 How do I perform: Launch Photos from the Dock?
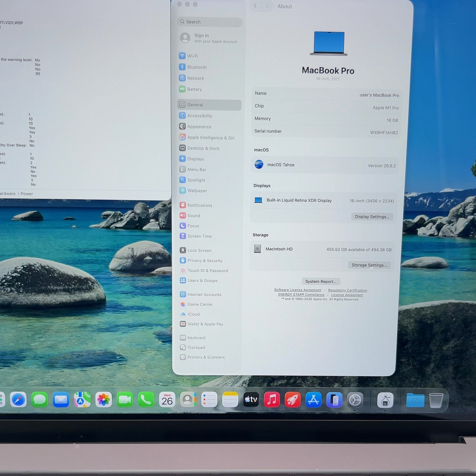(x=104, y=400)
